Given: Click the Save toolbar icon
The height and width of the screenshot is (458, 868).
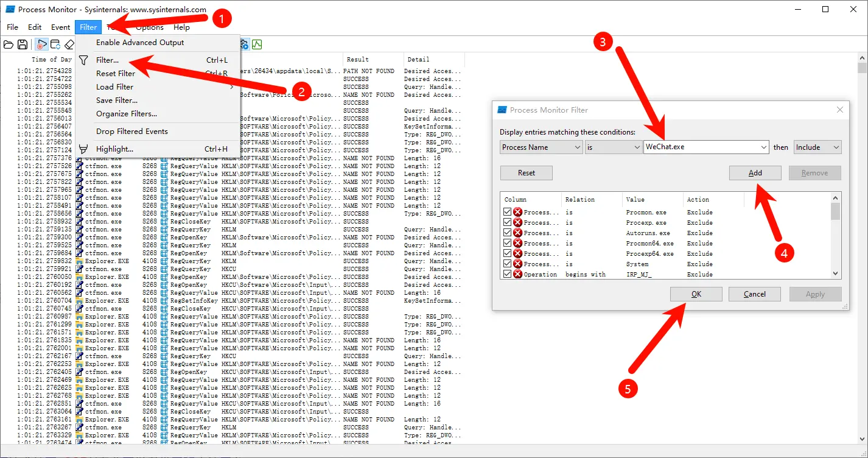Looking at the screenshot, I should click(23, 44).
